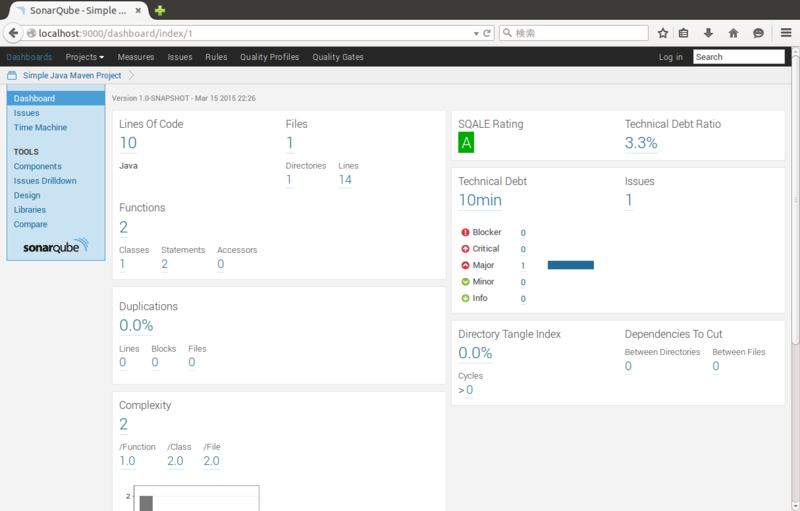Screen dimensions: 800x511
Task: Open the Rules menu item
Action: [216, 57]
